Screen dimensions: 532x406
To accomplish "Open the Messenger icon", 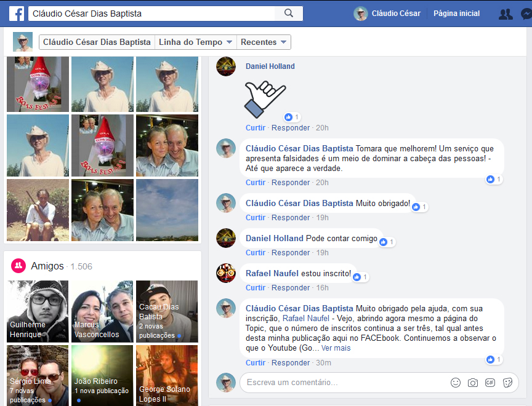I will pos(526,14).
